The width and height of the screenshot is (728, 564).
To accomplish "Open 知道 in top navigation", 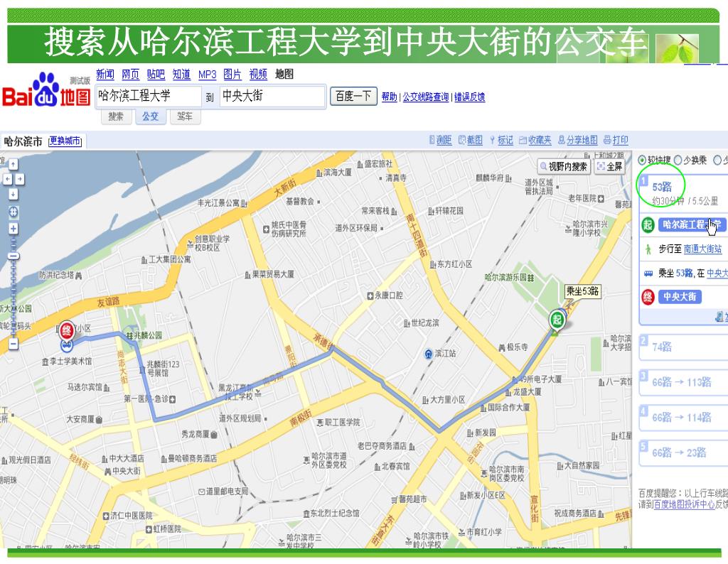I will pyautogui.click(x=181, y=74).
